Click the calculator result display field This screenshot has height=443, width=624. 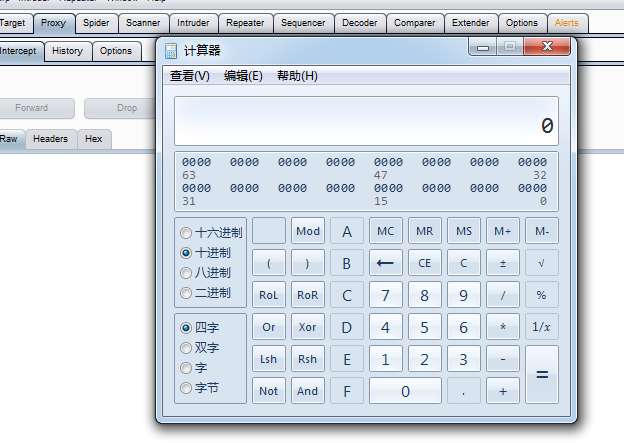(366, 121)
